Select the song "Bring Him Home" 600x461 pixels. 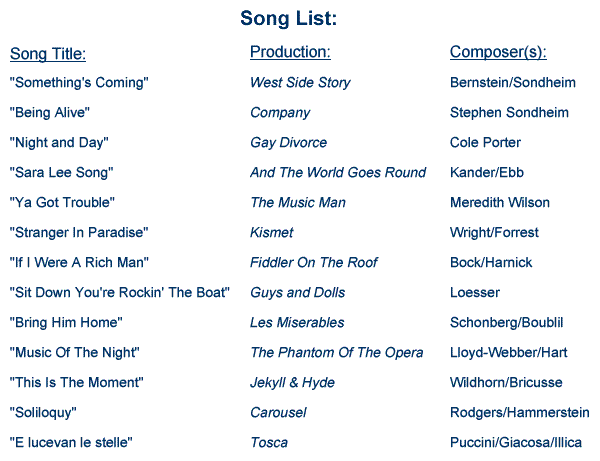click(x=66, y=323)
